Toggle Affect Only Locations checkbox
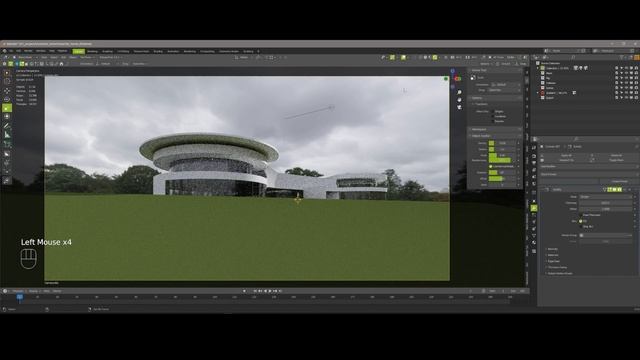The height and width of the screenshot is (360, 640). point(493,116)
